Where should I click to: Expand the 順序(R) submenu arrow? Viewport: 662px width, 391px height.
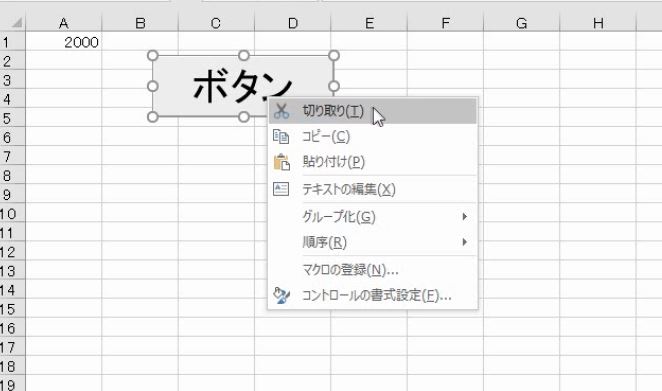(x=464, y=242)
